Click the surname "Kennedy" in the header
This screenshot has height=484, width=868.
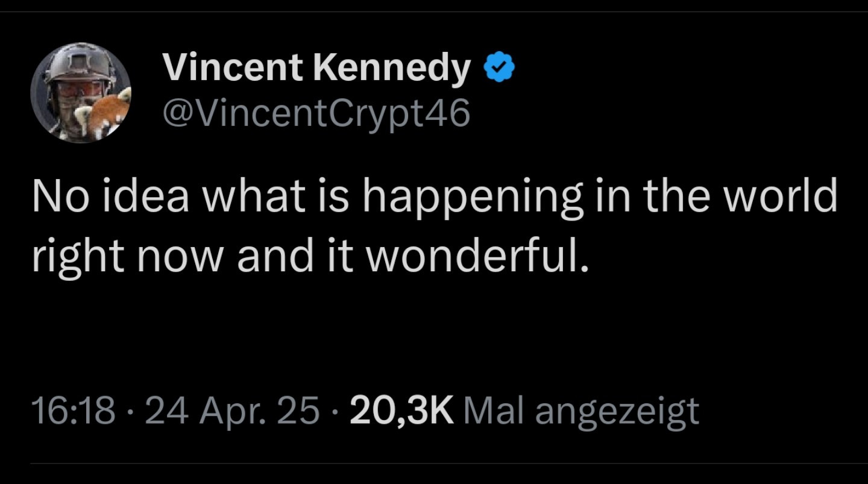(391, 68)
